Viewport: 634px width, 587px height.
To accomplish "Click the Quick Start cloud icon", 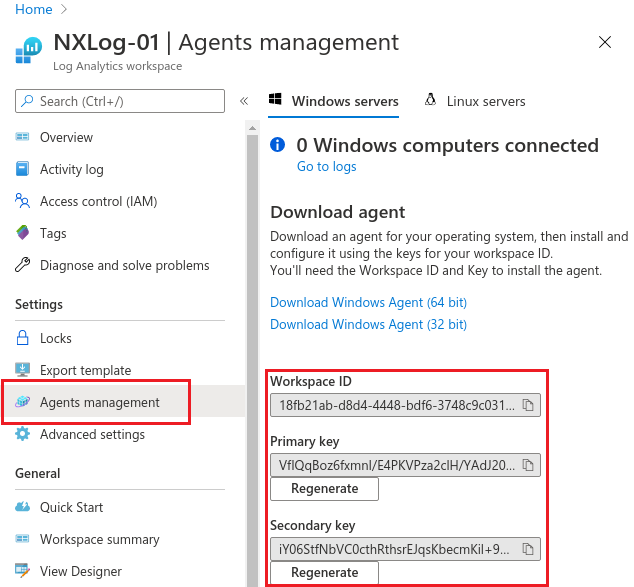I will [x=22, y=507].
